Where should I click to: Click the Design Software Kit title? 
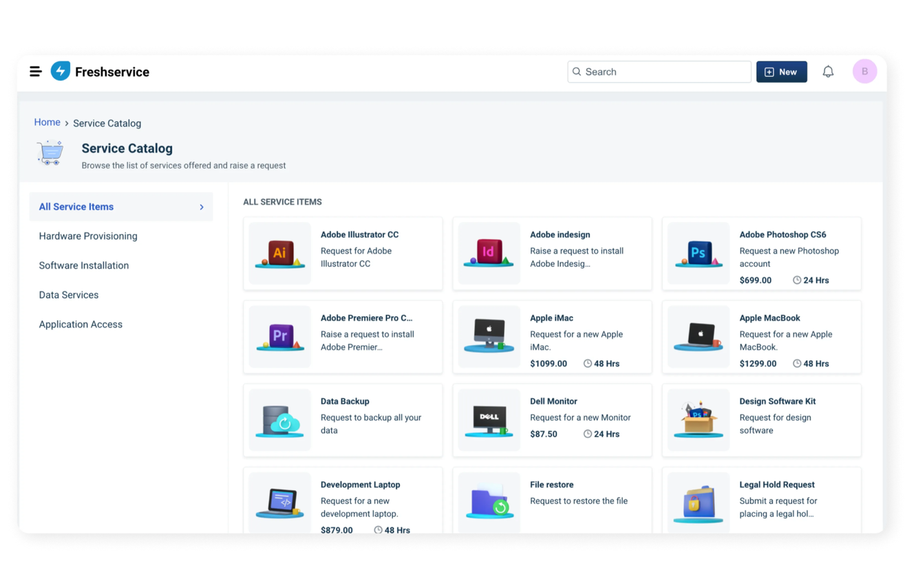pos(778,401)
